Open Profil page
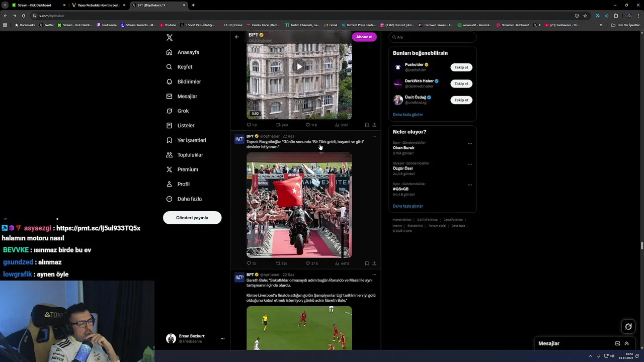 [178, 184]
